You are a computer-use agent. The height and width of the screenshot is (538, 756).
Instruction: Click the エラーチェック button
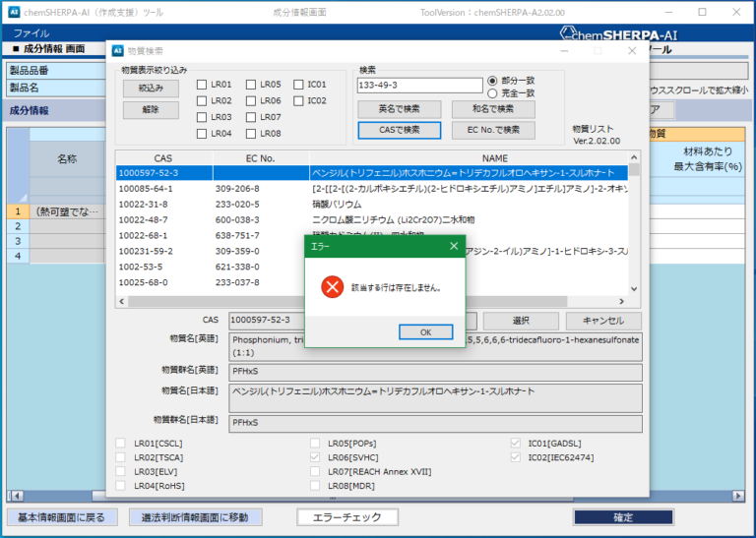[x=347, y=517]
